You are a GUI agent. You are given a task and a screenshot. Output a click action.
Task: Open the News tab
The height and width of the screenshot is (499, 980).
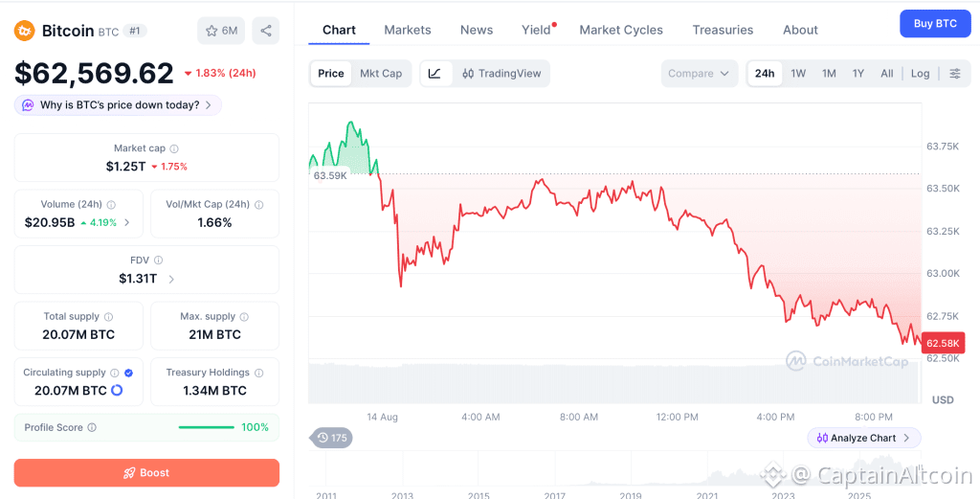(x=477, y=30)
